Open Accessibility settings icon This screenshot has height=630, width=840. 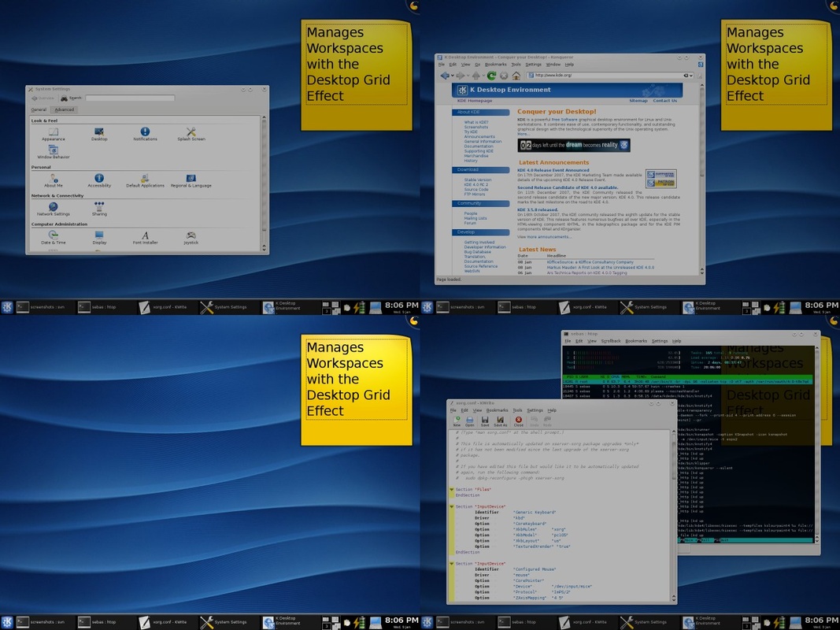[99, 180]
